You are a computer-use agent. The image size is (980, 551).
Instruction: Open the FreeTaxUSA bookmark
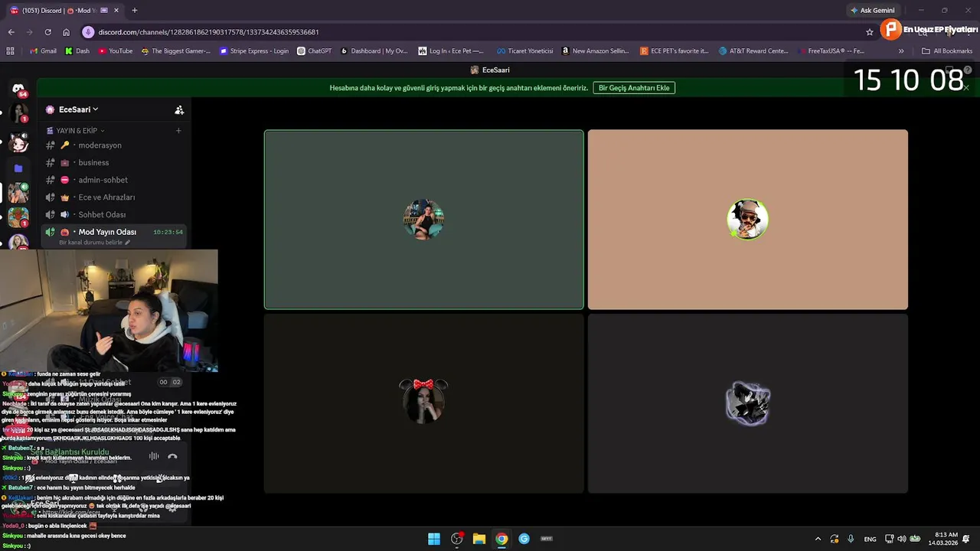(x=830, y=51)
